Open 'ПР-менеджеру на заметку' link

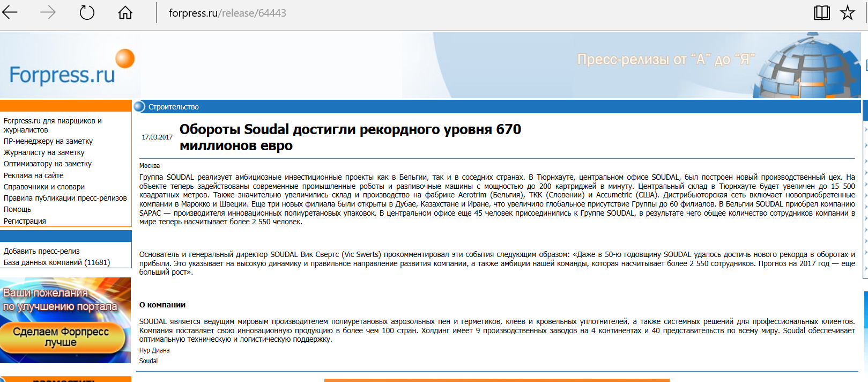tap(48, 141)
